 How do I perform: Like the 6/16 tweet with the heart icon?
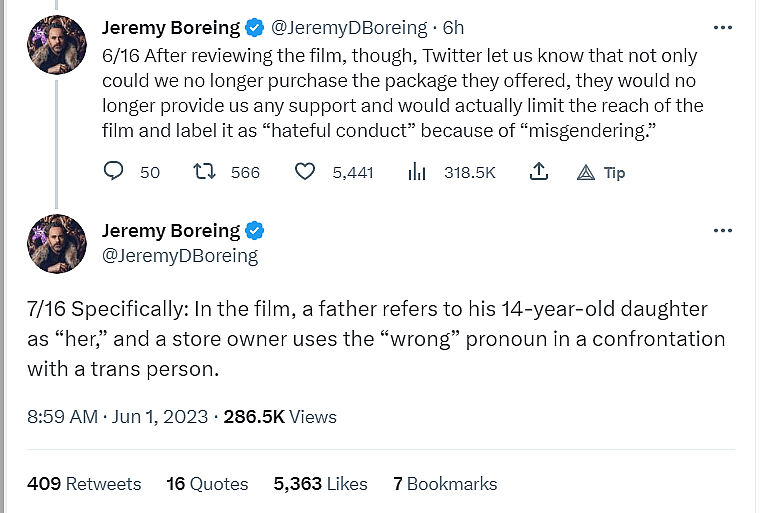coord(305,172)
